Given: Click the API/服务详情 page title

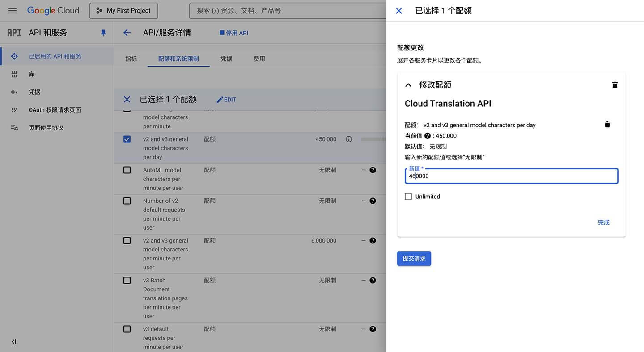Looking at the screenshot, I should 167,33.
